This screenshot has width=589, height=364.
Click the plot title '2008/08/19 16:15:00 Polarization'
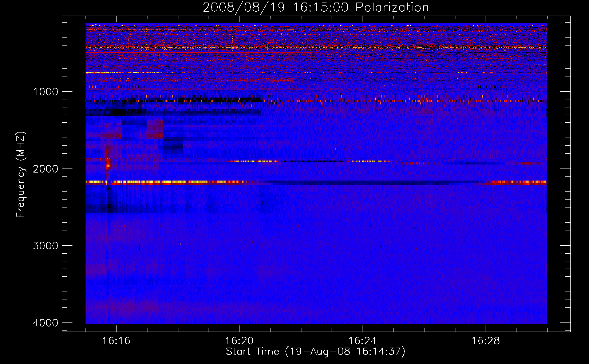[x=316, y=8]
